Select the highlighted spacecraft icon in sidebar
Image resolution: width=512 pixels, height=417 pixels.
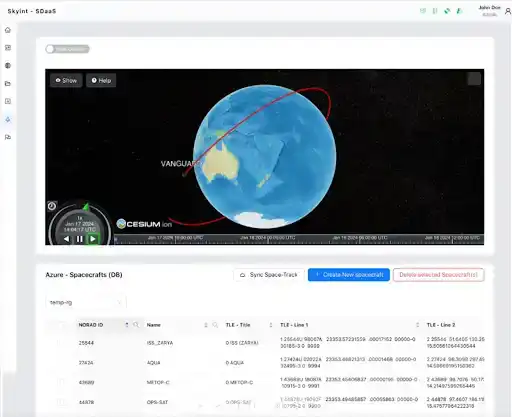click(8, 119)
